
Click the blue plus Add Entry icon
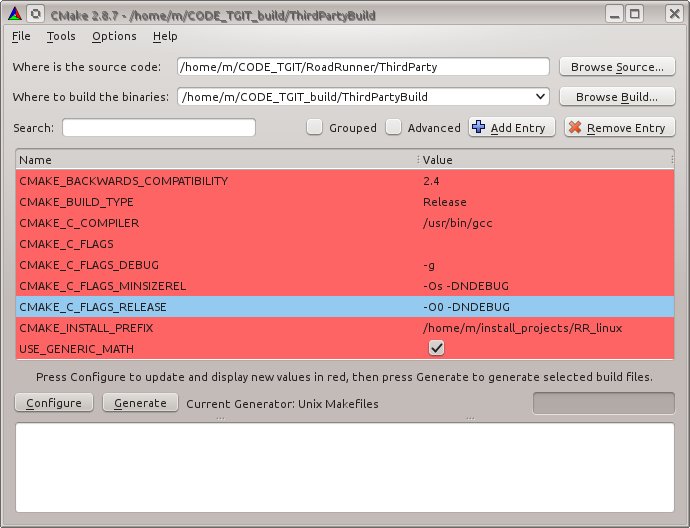[x=478, y=128]
